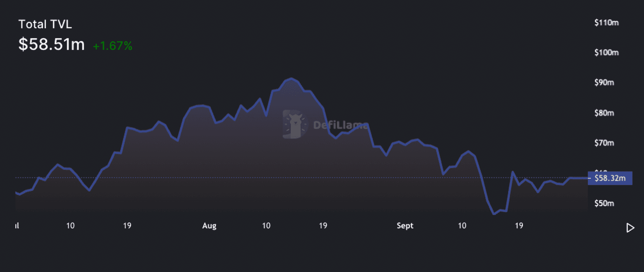Click the $70m y-axis label
Viewport: 644px width, 272px height.
[x=604, y=143]
